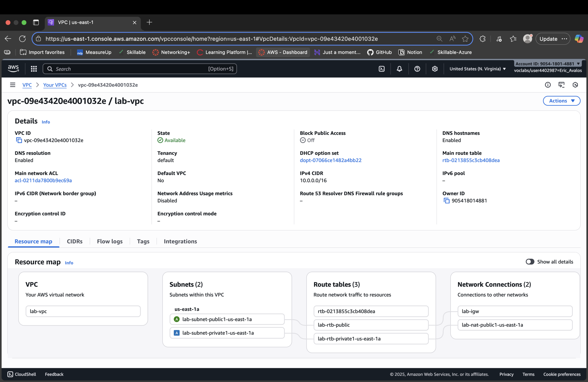588x382 pixels.
Task: Open the VPC sidebar hamburger menu
Action: [13, 85]
